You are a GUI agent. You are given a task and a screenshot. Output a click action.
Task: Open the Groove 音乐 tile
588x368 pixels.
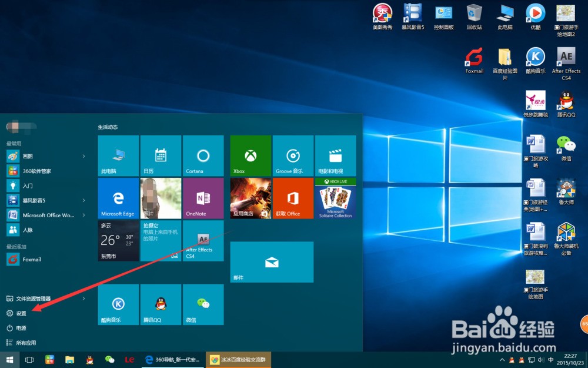coord(293,156)
